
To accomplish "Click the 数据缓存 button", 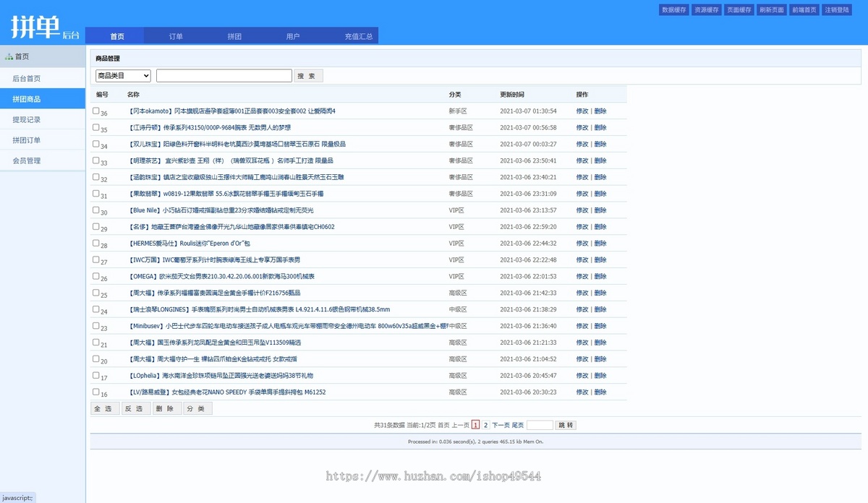I will 673,10.
